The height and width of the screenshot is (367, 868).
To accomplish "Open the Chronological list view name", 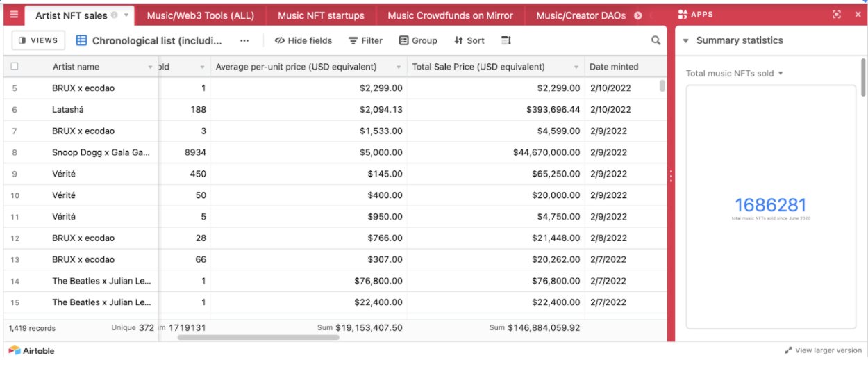I will tap(157, 40).
